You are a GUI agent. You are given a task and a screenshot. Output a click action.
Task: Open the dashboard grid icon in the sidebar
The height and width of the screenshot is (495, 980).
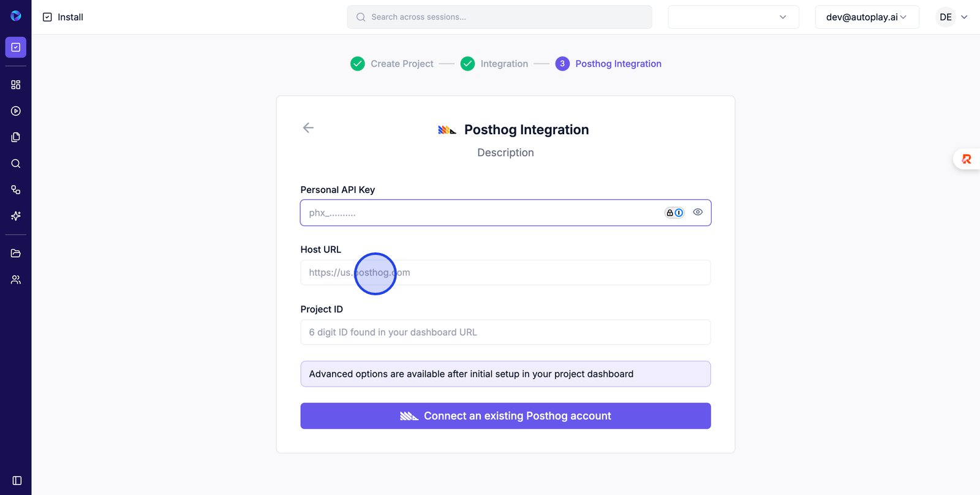[16, 85]
